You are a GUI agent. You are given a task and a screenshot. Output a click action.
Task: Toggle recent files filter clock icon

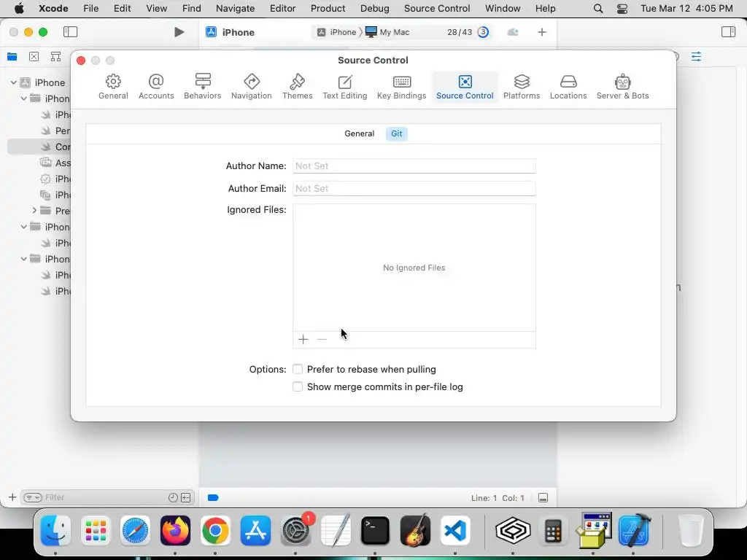pyautogui.click(x=173, y=497)
